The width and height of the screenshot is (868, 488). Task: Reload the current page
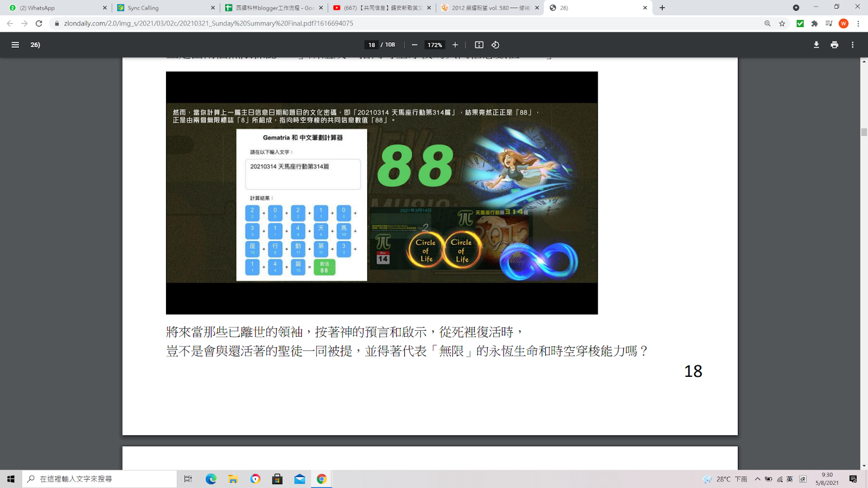[x=39, y=23]
